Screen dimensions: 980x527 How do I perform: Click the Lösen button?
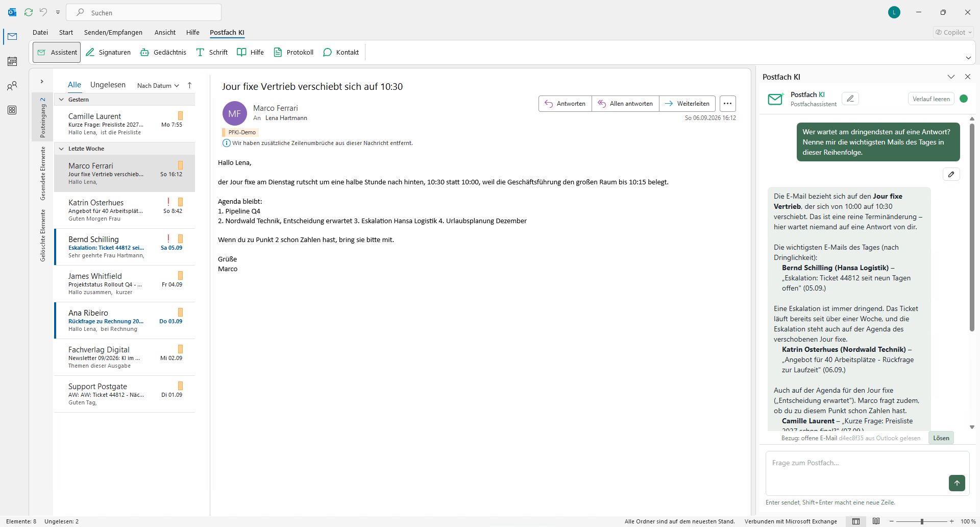941,438
